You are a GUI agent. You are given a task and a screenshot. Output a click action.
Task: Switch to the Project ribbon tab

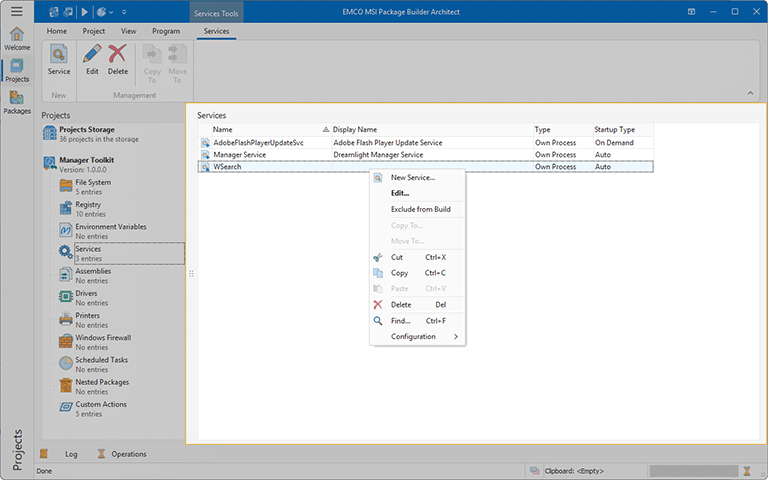(x=93, y=31)
